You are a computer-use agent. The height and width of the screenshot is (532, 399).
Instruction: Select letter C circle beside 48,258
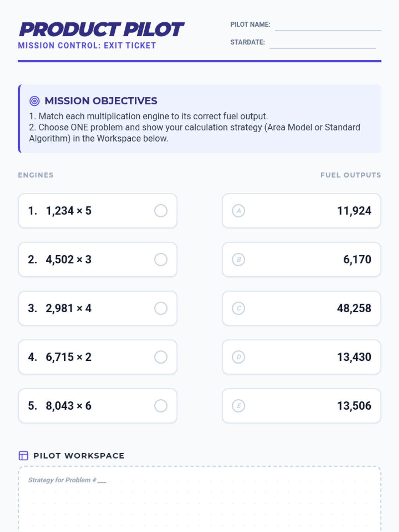[x=238, y=308]
